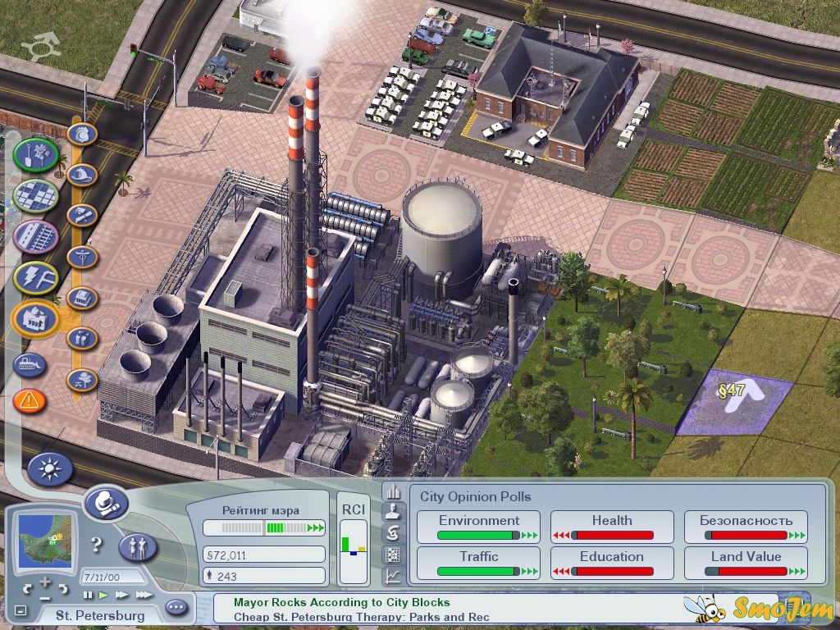
Task: Pause the simulation
Action: pos(88,596)
